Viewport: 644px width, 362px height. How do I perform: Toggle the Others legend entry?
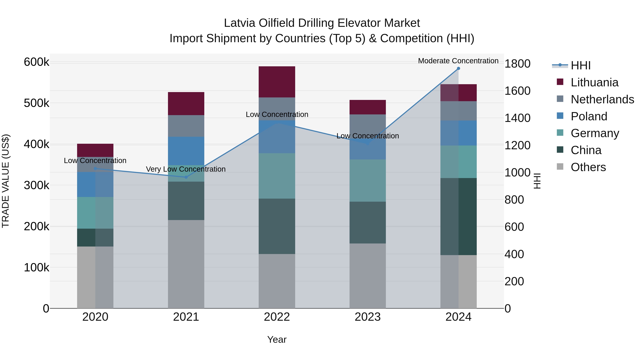coord(581,167)
